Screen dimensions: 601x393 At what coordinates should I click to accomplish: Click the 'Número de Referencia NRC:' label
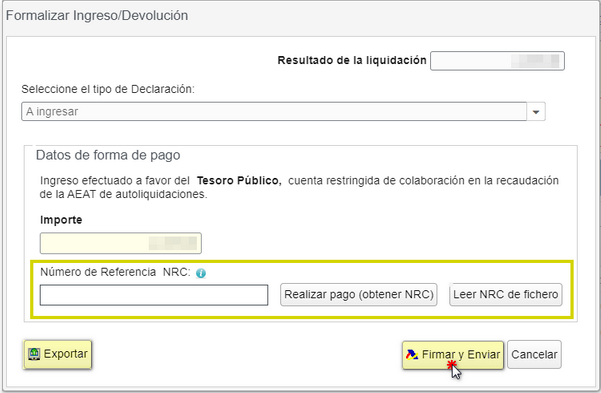pyautogui.click(x=115, y=272)
